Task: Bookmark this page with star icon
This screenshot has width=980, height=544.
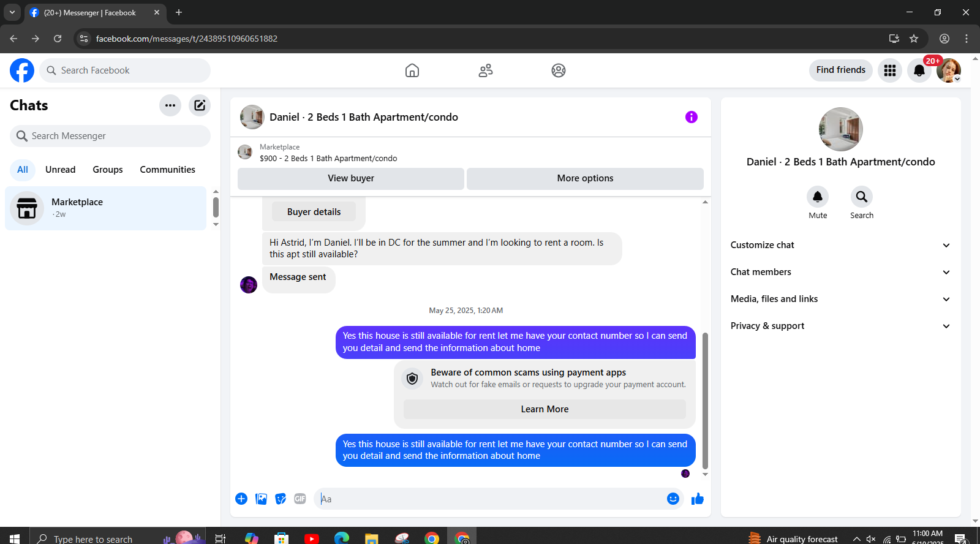Action: pyautogui.click(x=914, y=39)
